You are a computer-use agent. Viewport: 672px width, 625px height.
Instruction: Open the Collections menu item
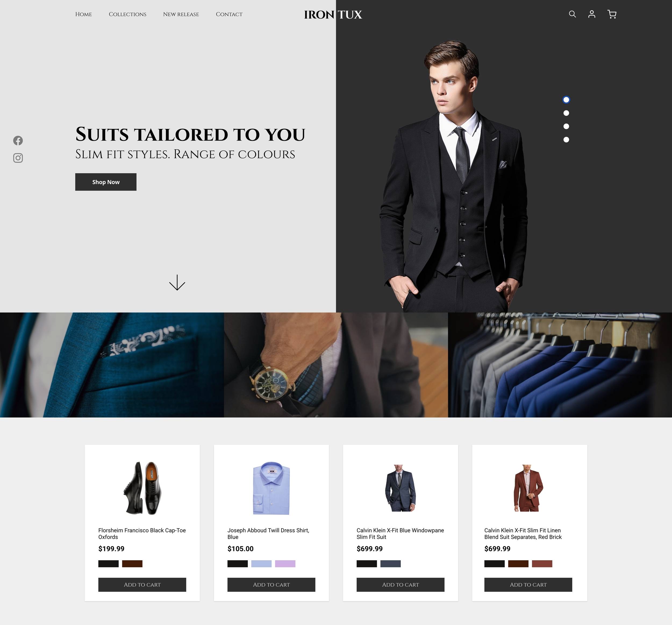(127, 14)
